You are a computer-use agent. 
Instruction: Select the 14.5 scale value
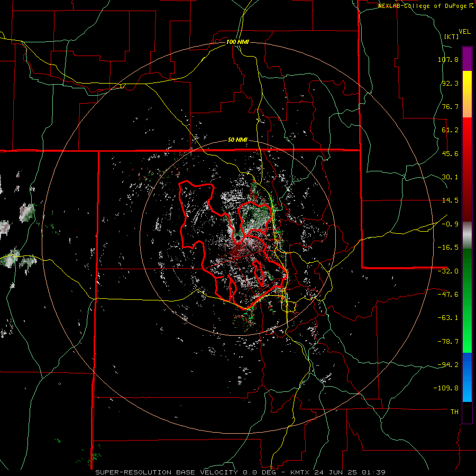450,200
